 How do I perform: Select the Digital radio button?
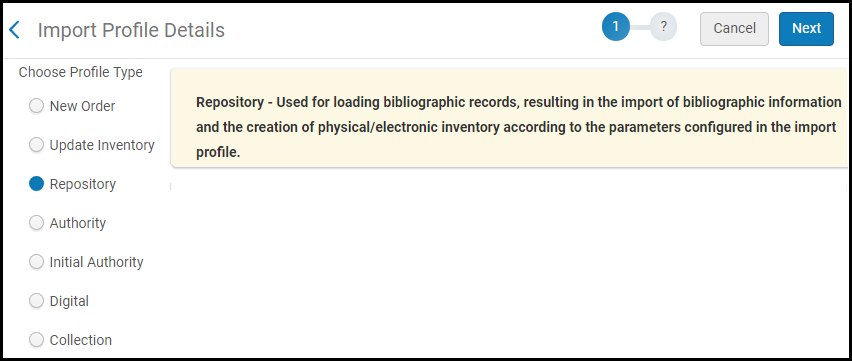(x=36, y=301)
